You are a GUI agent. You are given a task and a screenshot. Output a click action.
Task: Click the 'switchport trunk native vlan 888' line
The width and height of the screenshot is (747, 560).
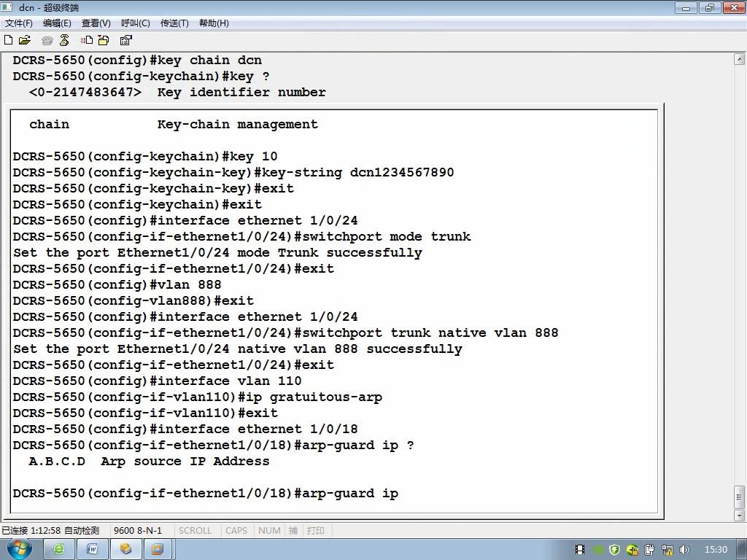(x=285, y=332)
